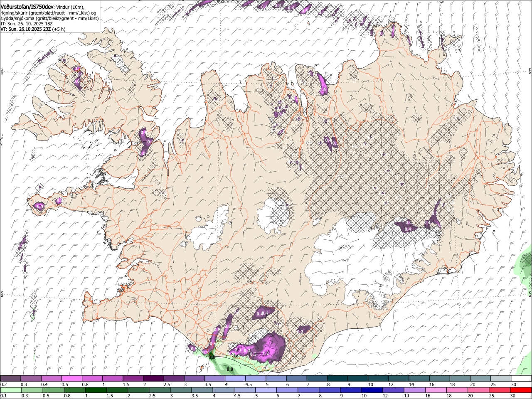Viewport: 532px width, 399px height.
Task: Click the green swatch between 0.8 and 1
Action: point(74,390)
